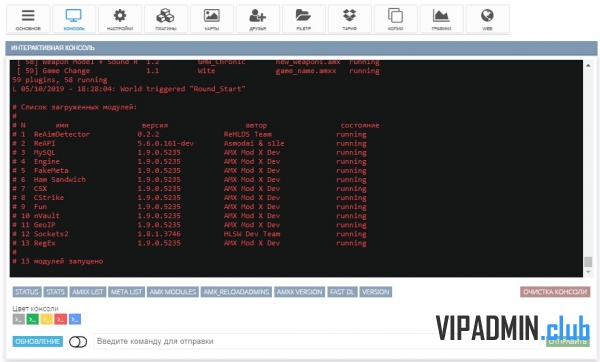Click the RegEx module name
Image resolution: width=600 pixels, height=362 pixels.
pos(44,243)
